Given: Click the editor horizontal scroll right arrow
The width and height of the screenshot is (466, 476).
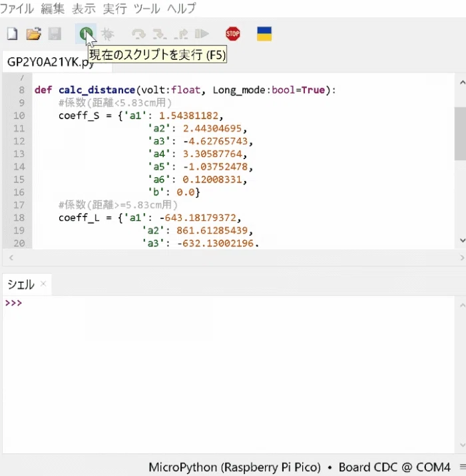Looking at the screenshot, I should (462, 258).
